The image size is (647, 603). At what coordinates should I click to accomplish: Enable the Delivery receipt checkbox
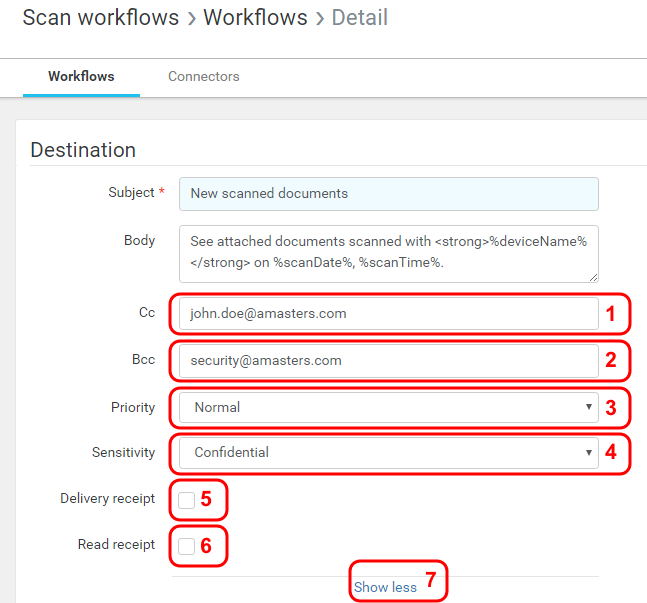click(187, 500)
